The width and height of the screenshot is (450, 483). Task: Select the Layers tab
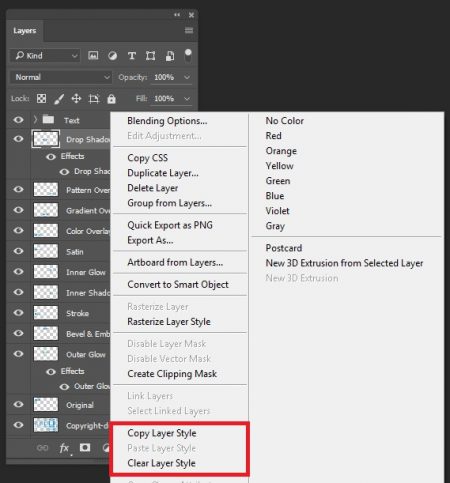pyautogui.click(x=25, y=31)
